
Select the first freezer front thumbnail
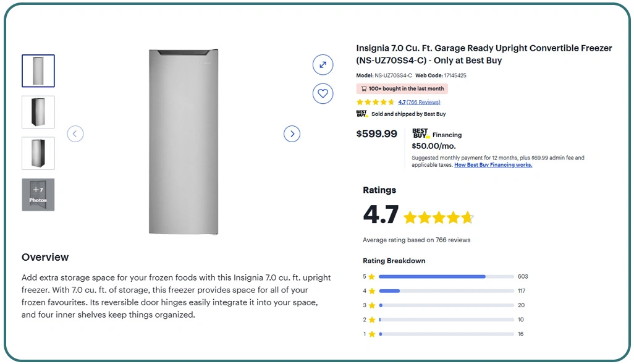point(38,71)
